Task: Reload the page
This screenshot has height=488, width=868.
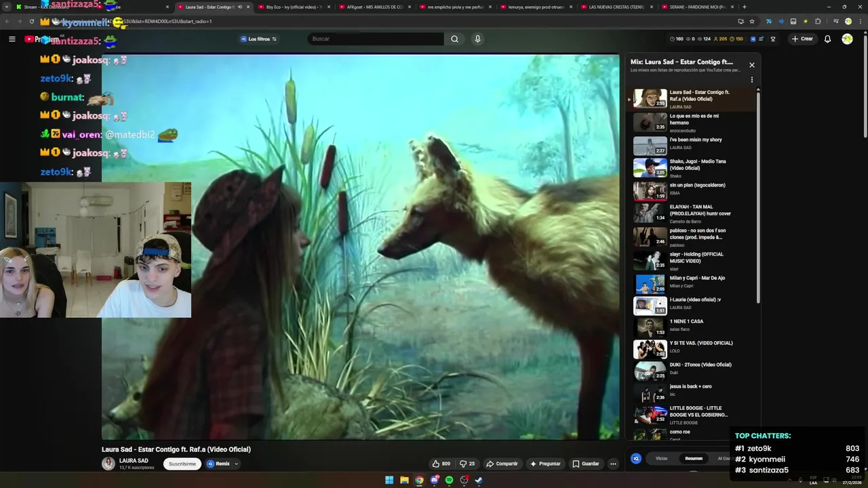Action: click(x=31, y=21)
